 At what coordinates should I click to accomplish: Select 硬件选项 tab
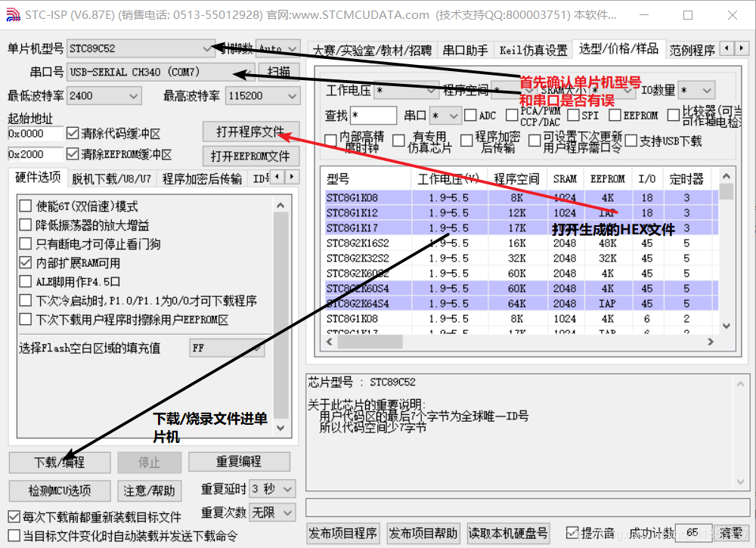pyautogui.click(x=38, y=178)
